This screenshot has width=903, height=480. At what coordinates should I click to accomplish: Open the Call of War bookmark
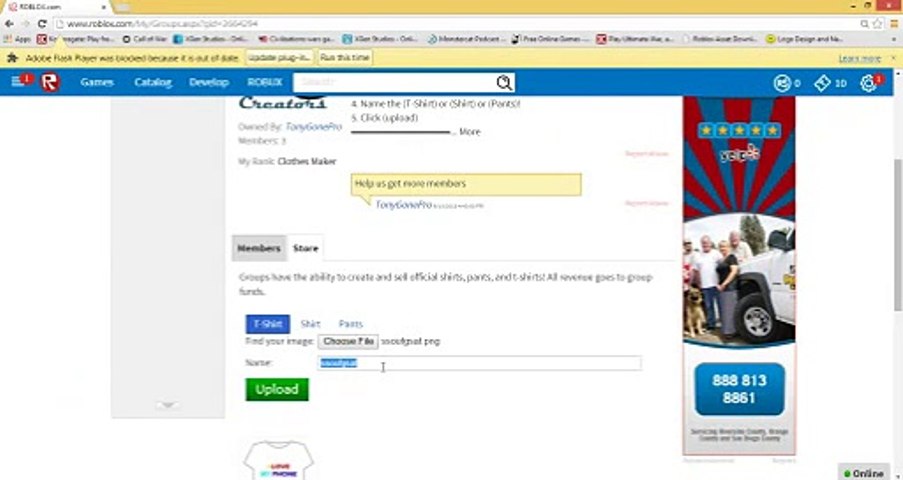145,39
